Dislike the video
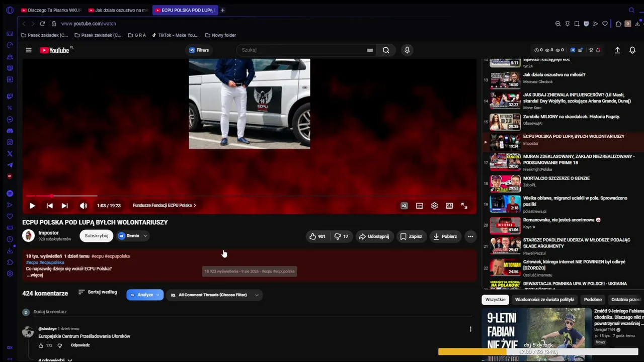Viewport: 644px width, 362px height. tap(341, 236)
